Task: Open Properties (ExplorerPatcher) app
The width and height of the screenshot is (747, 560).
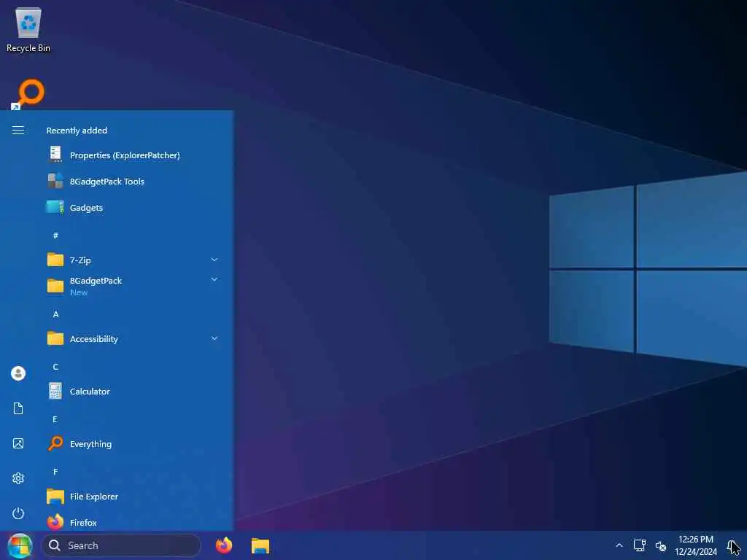Action: (x=133, y=155)
